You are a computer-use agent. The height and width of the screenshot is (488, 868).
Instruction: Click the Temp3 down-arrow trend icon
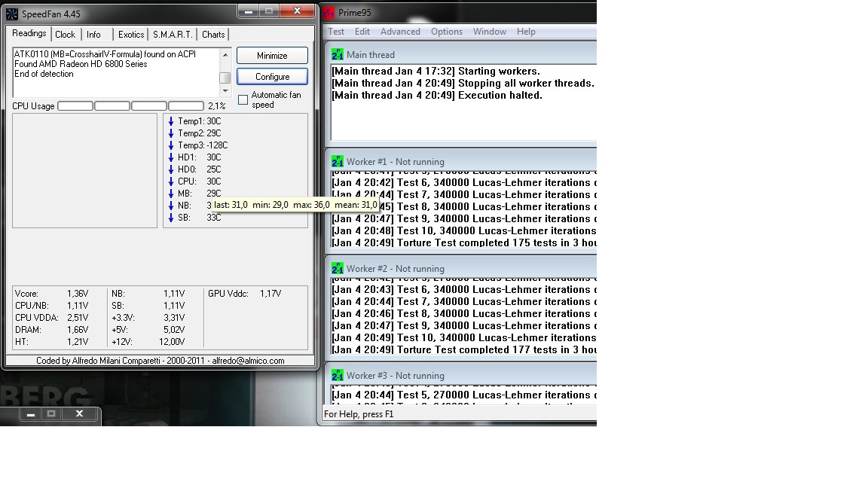pyautogui.click(x=171, y=145)
